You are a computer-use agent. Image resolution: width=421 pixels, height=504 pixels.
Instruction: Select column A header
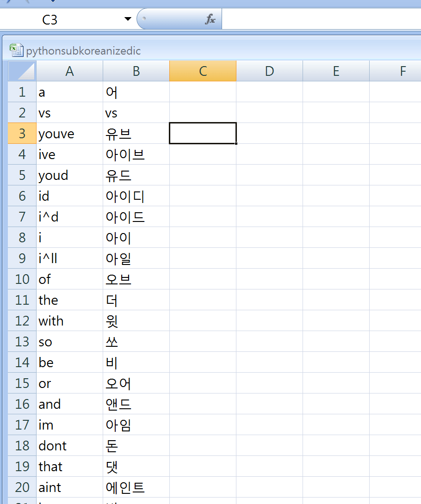tap(69, 71)
